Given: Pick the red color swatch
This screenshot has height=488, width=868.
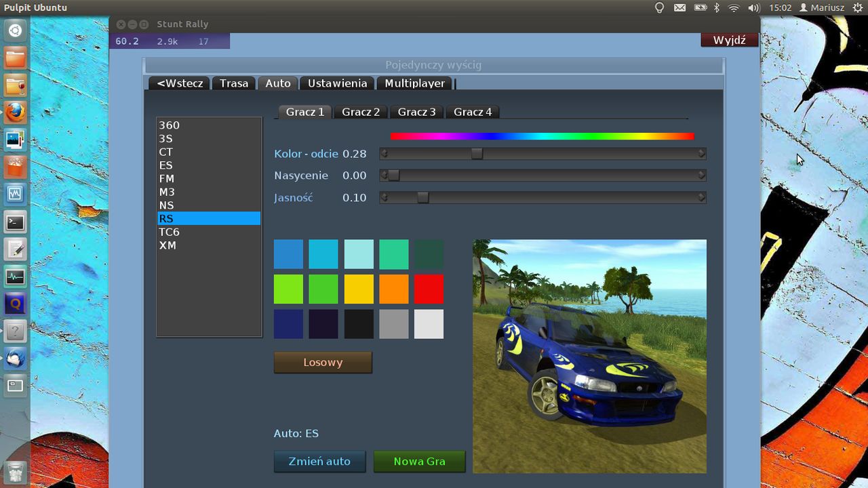Looking at the screenshot, I should point(429,289).
